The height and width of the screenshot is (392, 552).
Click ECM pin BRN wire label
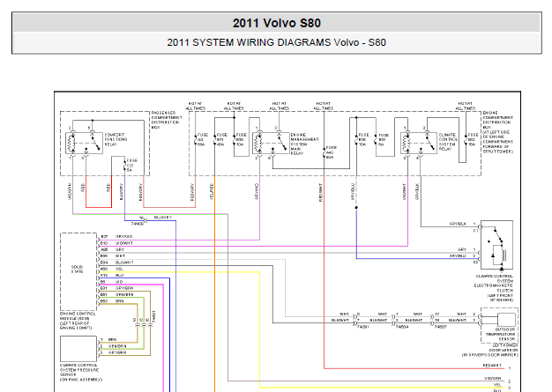coord(119,301)
